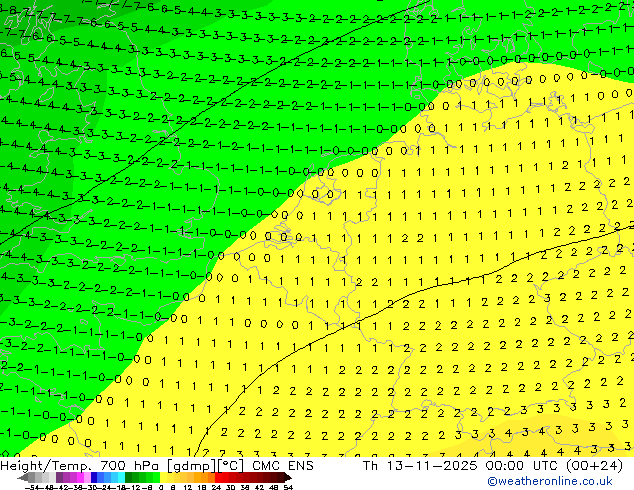Click the '[gdmp]' unit label in the title
This screenshot has width=634, height=490.
click(191, 466)
